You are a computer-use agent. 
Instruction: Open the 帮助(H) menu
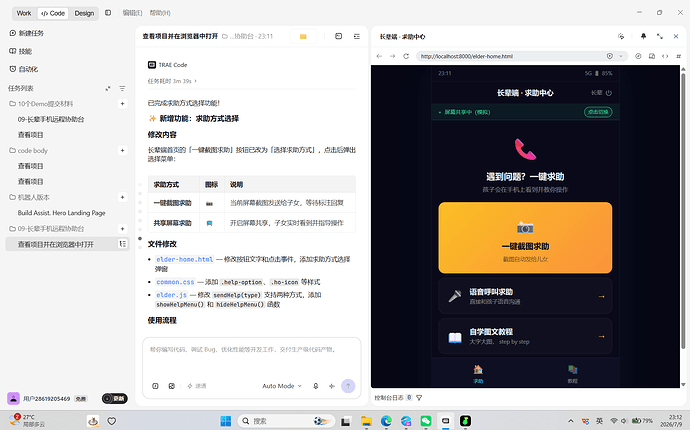[x=160, y=13]
